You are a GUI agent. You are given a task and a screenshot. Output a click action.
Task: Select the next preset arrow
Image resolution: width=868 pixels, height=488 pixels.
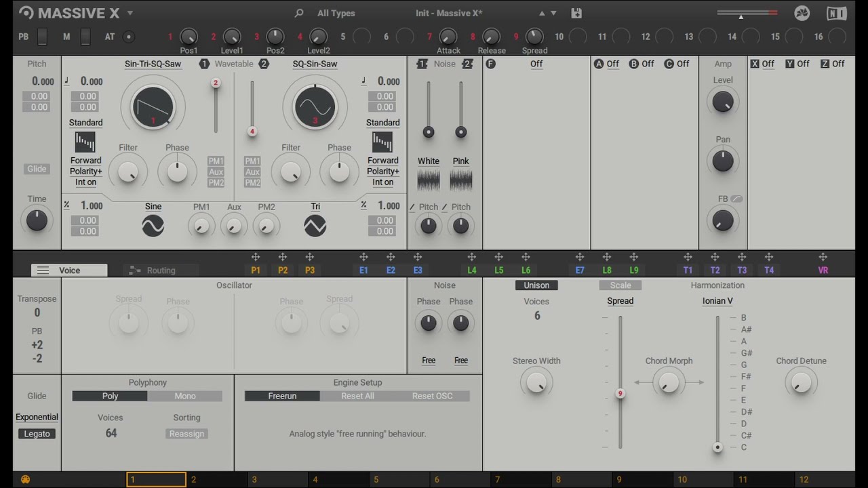coord(553,13)
